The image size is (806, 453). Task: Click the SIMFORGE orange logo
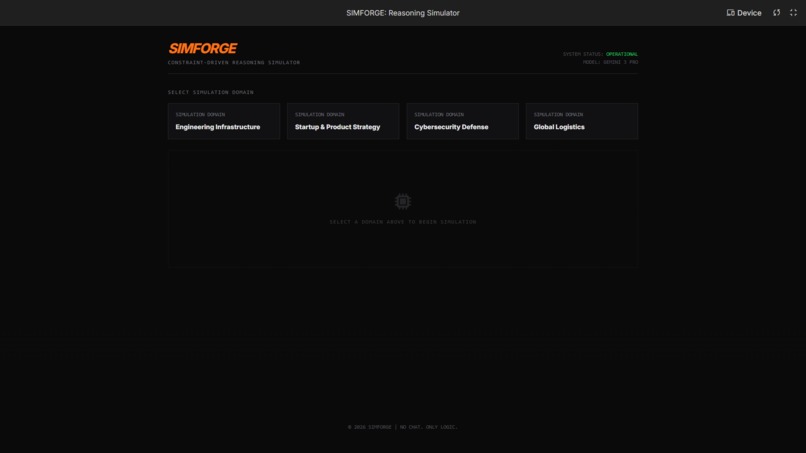click(x=203, y=48)
